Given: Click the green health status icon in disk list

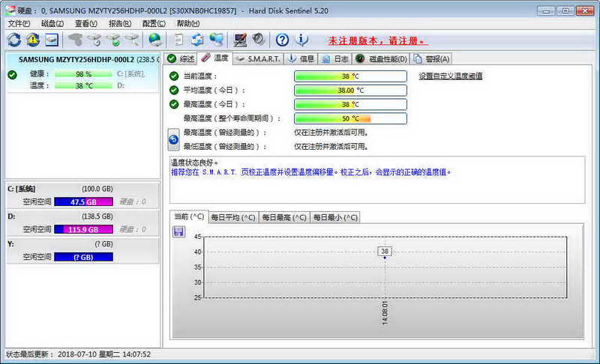Looking at the screenshot, I should (x=12, y=74).
